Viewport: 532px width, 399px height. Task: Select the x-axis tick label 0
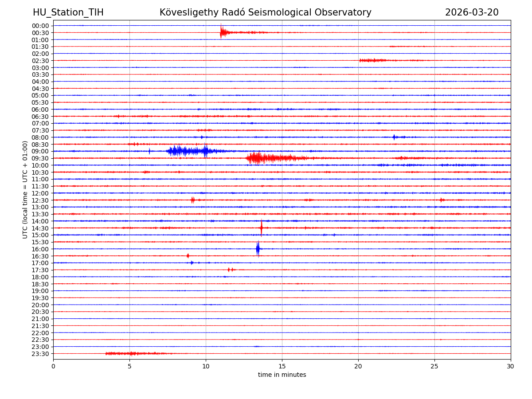(x=53, y=366)
